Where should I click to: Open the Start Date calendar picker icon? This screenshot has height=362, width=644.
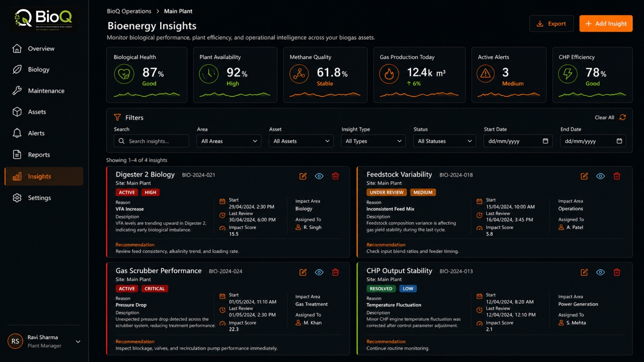point(545,141)
